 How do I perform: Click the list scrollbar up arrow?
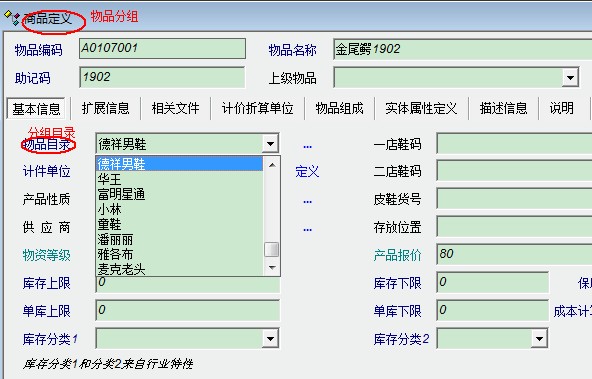[x=272, y=165]
